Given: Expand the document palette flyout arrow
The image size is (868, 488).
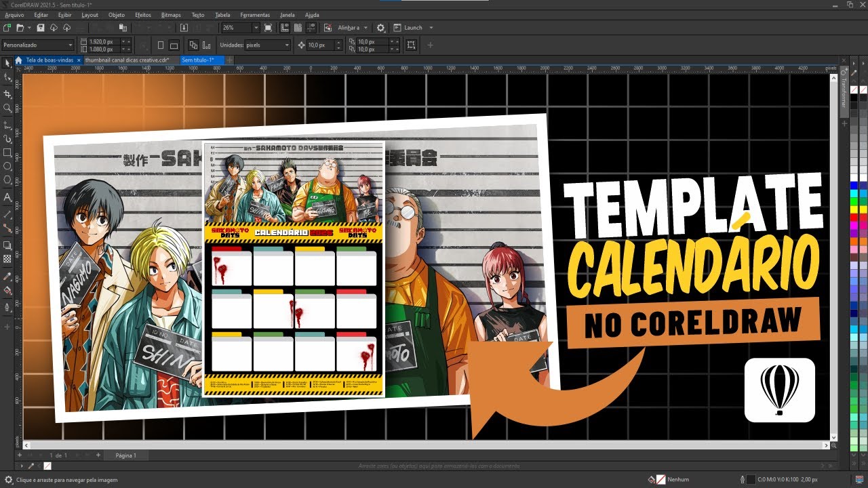Looking at the screenshot, I should click(23, 466).
